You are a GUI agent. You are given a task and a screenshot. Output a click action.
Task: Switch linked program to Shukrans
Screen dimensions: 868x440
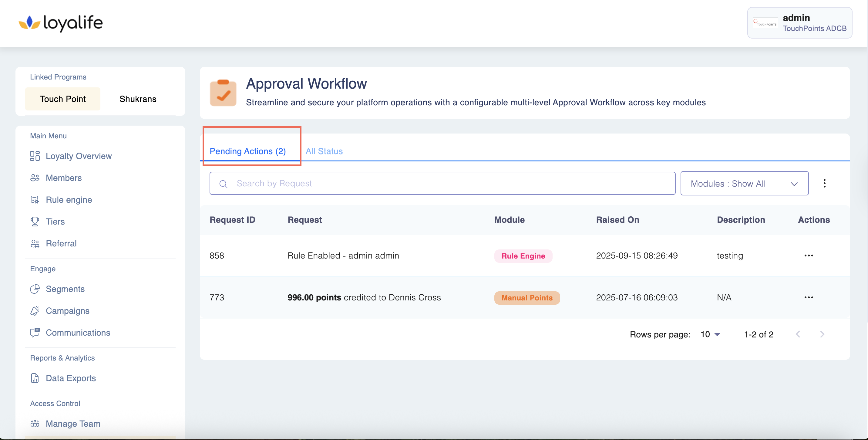click(138, 99)
